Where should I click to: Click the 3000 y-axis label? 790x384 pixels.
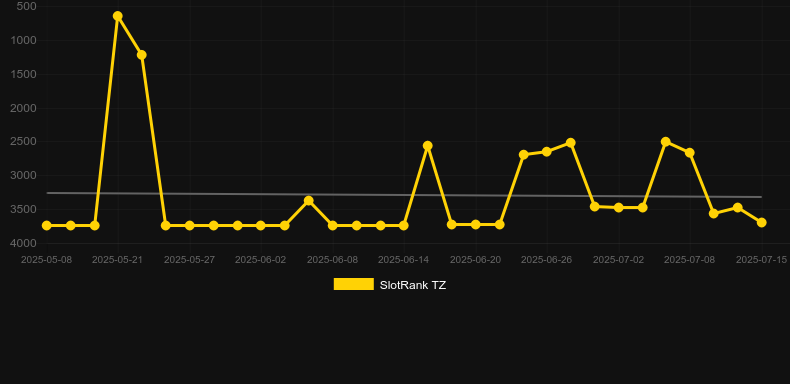pos(24,175)
